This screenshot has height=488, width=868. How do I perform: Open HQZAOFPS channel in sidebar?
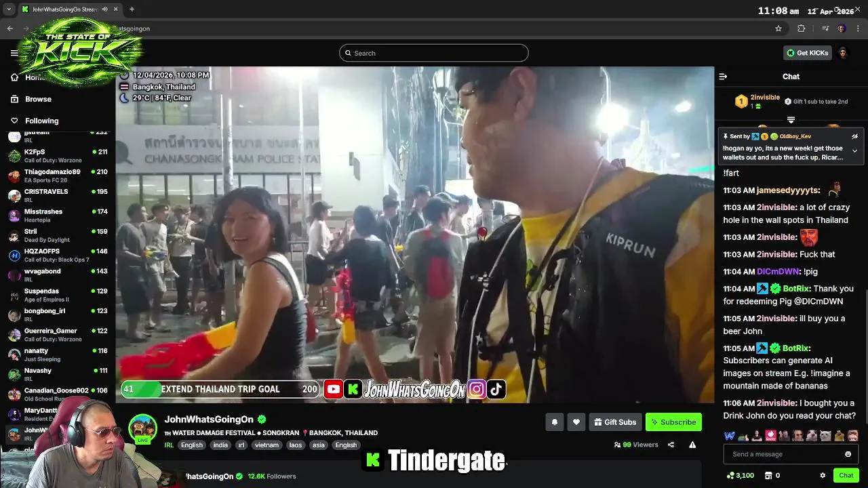click(x=58, y=255)
